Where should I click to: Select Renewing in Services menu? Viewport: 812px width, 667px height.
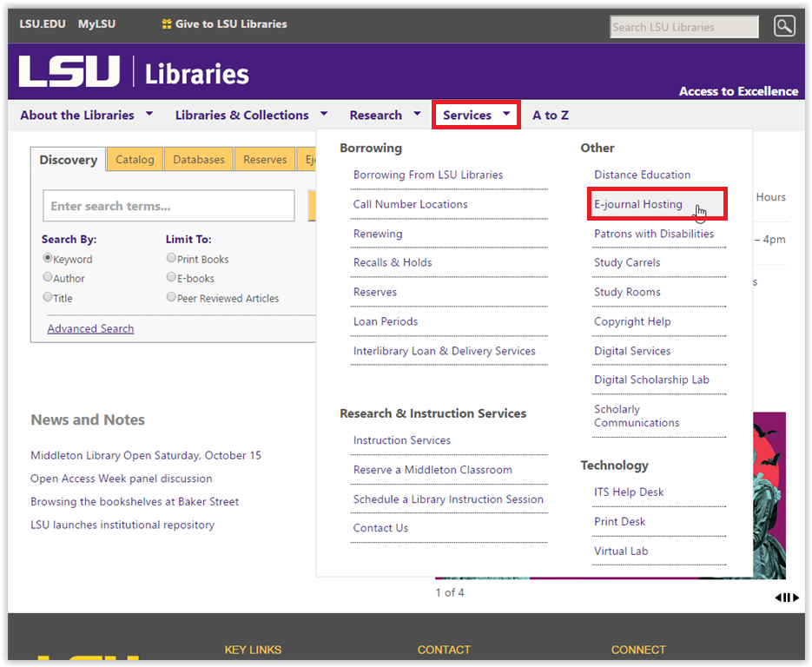pos(378,234)
